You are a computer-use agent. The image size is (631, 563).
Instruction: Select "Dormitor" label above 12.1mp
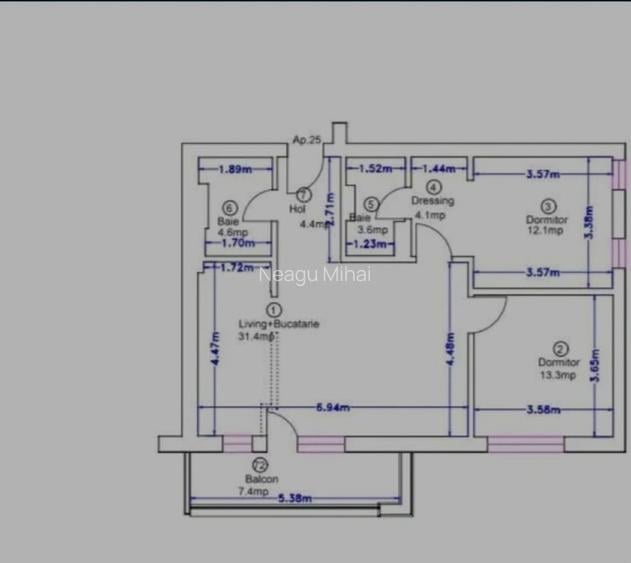click(x=546, y=220)
